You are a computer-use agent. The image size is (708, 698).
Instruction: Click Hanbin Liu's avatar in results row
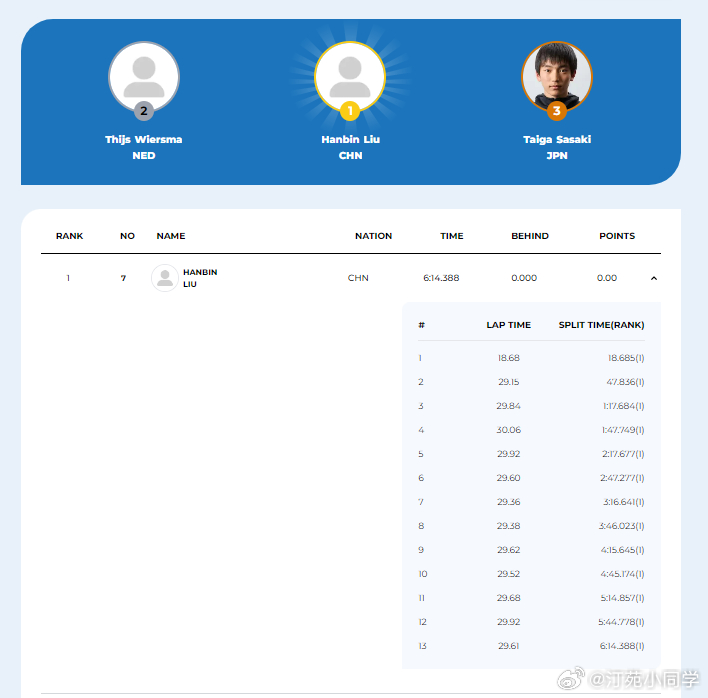[165, 278]
